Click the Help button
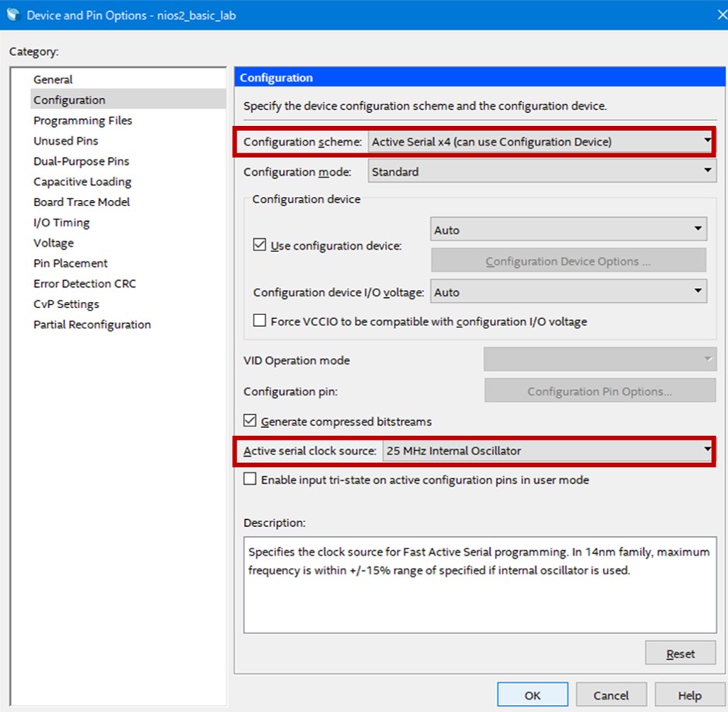The width and height of the screenshot is (728, 712). click(x=689, y=694)
